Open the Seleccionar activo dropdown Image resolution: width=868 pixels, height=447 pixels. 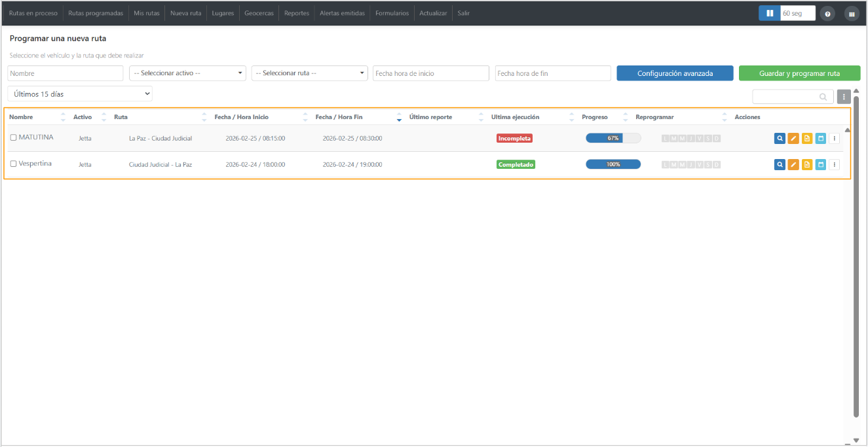click(187, 73)
